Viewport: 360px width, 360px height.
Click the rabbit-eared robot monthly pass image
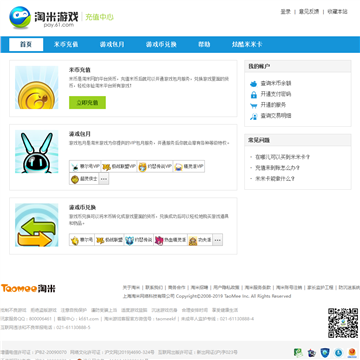37,152
